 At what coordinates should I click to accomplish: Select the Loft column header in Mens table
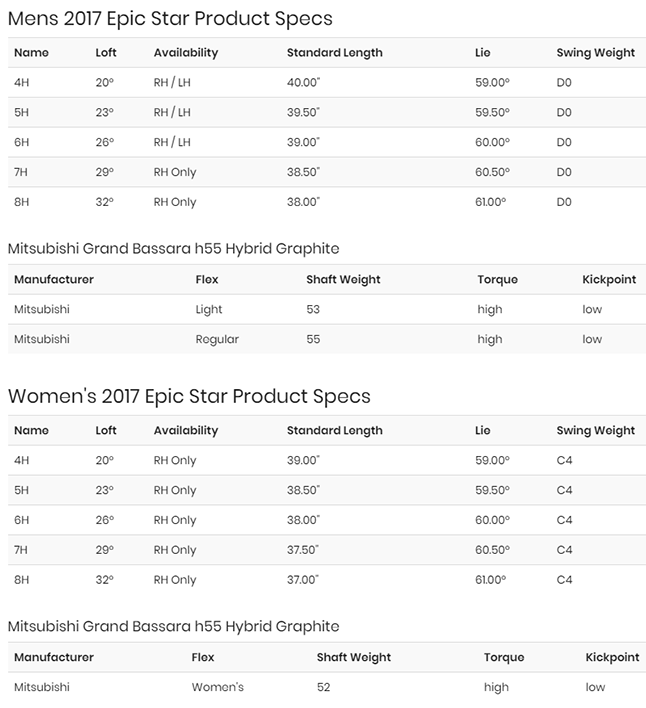(x=106, y=53)
